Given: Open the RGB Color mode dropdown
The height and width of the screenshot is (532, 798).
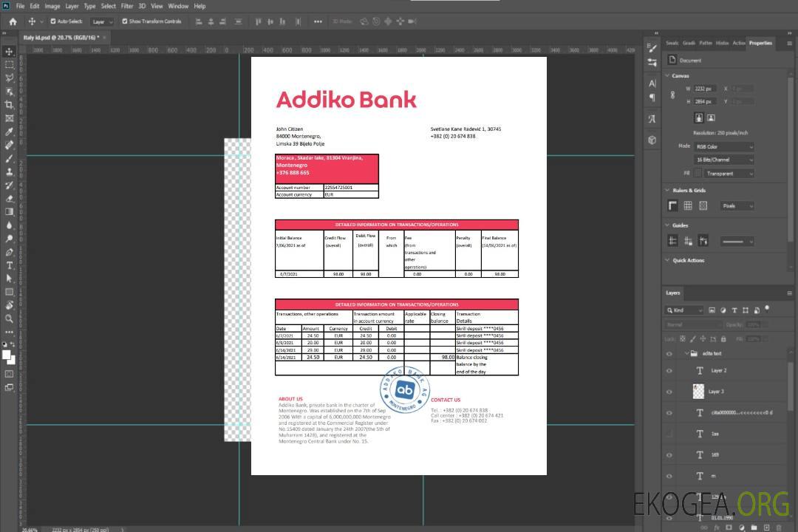Looking at the screenshot, I should [723, 146].
